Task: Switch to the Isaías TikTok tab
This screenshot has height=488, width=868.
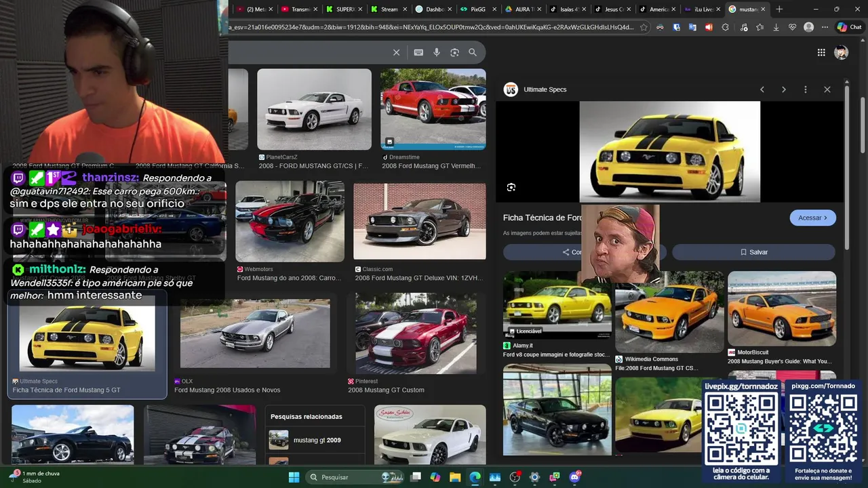Action: tap(566, 9)
